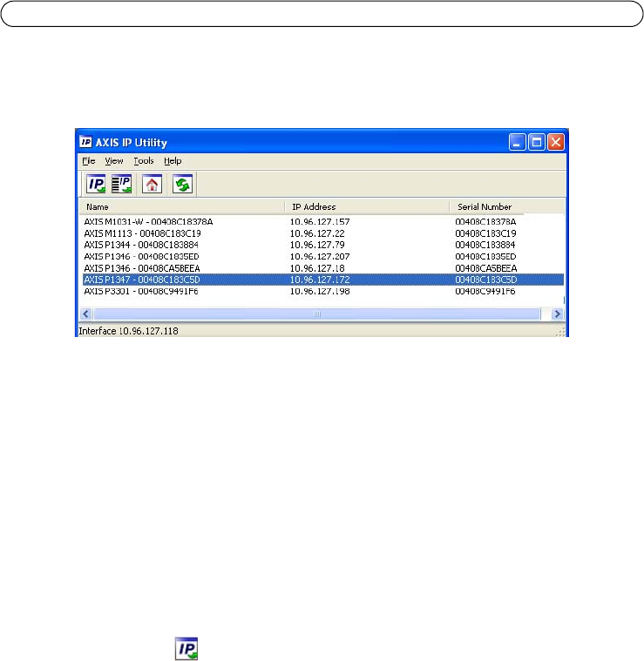
Task: Click IP address 10.96.127.172
Action: point(320,280)
